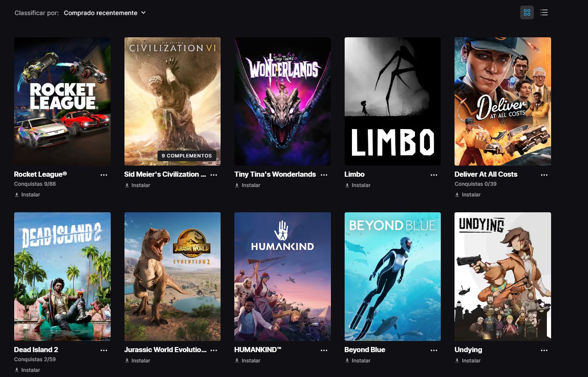This screenshot has height=377, width=588.
Task: Click the Beyond Blue title text
Action: coord(365,350)
